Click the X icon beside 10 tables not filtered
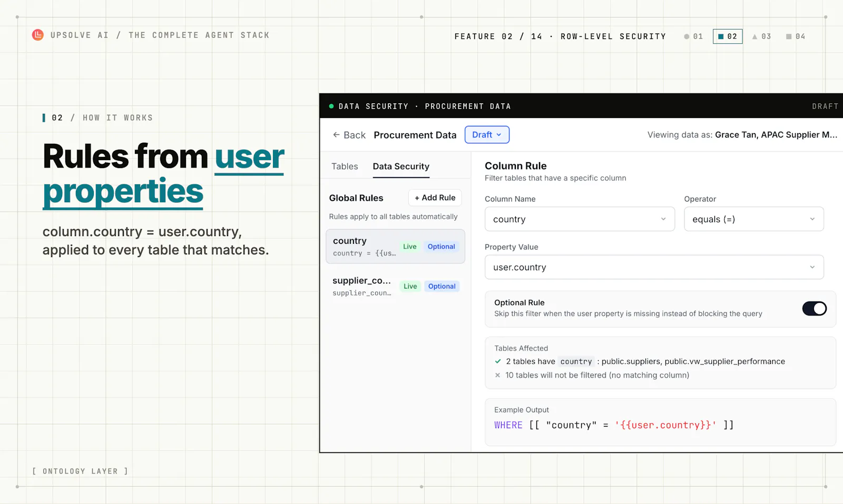The width and height of the screenshot is (843, 504). [497, 375]
